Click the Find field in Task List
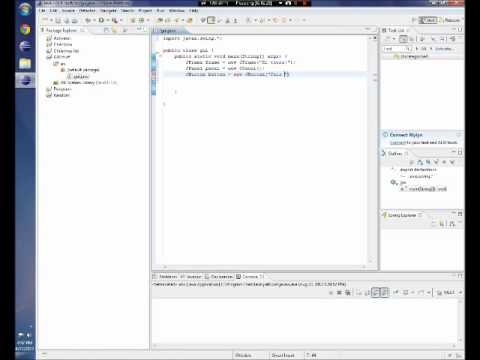Viewport: 480px width, 360px height. (x=395, y=49)
